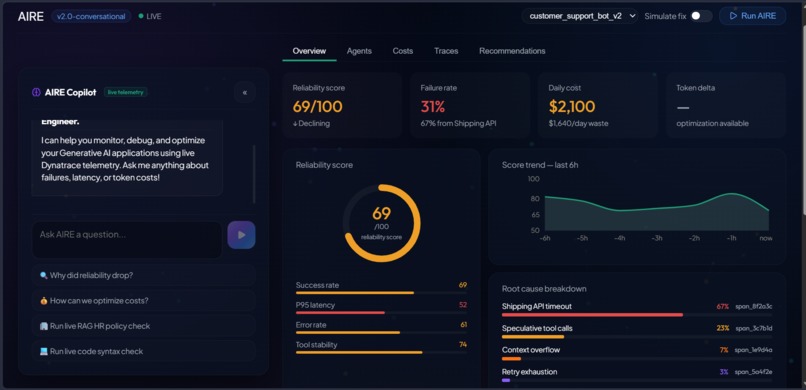Ask 'Why did reliability drop?'
The image size is (806, 390).
click(143, 275)
